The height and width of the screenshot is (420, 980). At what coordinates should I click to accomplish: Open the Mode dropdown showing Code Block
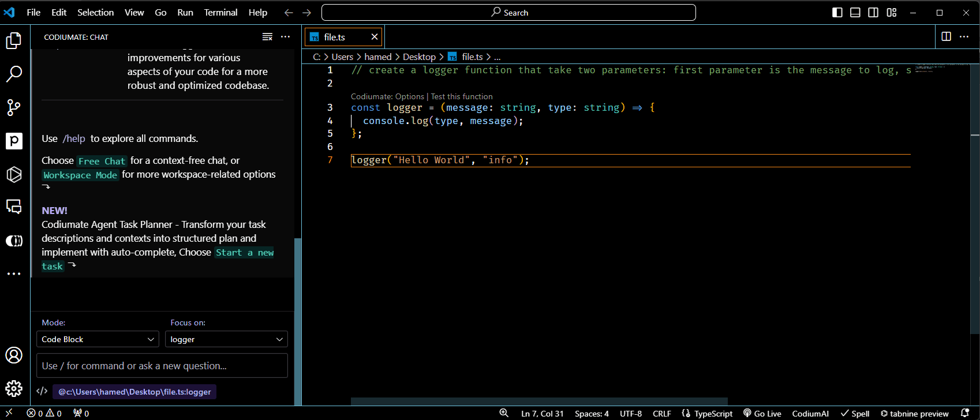pos(98,339)
